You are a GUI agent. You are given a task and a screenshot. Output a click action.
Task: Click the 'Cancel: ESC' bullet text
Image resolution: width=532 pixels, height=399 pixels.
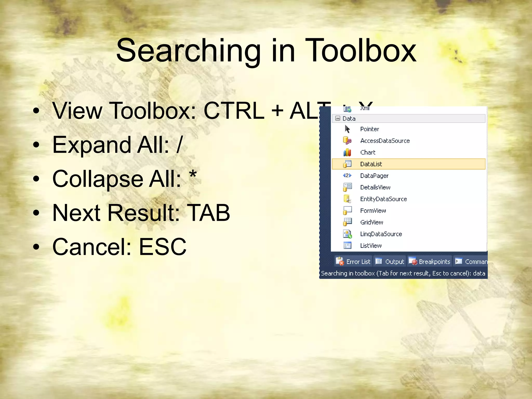[x=119, y=247]
